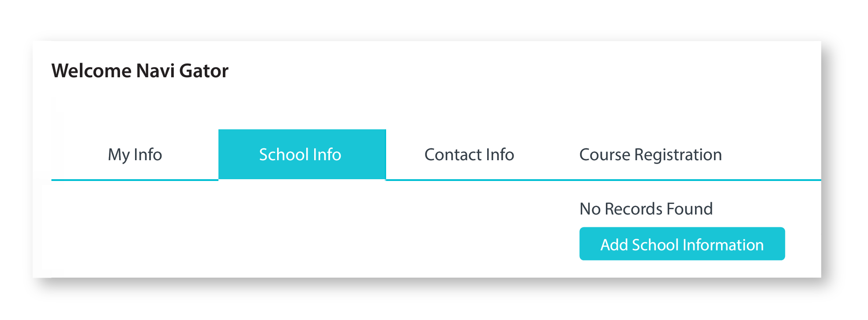The image size is (868, 320).
Task: Switch to the Contact Info tab
Action: 469,155
